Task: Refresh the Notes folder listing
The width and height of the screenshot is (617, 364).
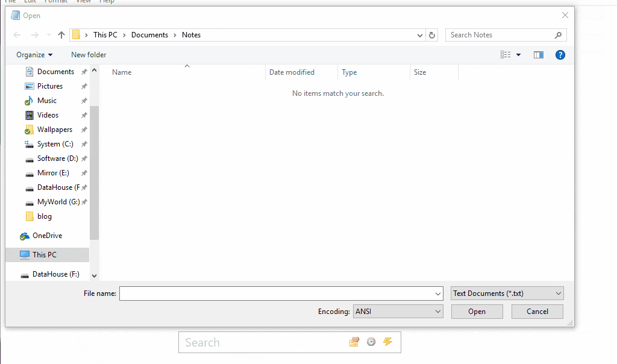Action: (x=432, y=35)
